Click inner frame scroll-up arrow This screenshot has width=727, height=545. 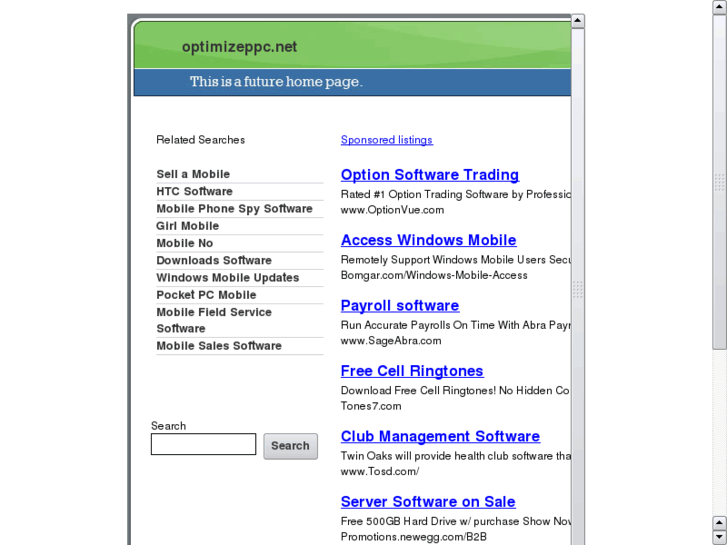click(577, 20)
